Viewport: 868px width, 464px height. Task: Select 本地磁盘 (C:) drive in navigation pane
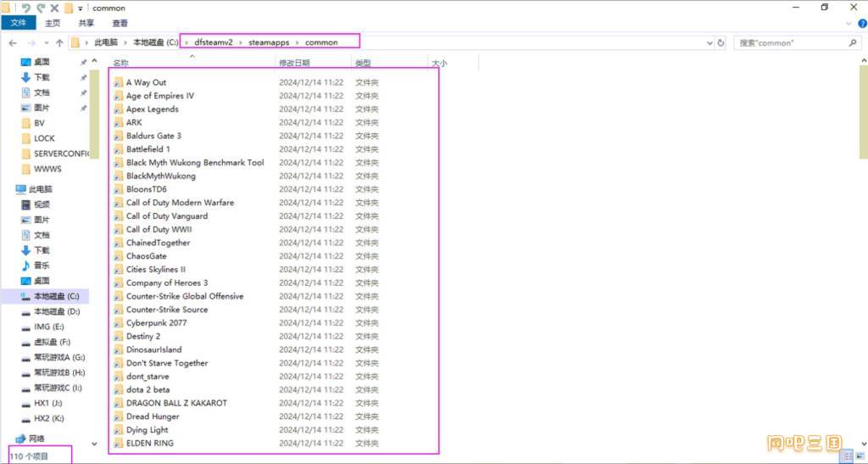tap(57, 296)
